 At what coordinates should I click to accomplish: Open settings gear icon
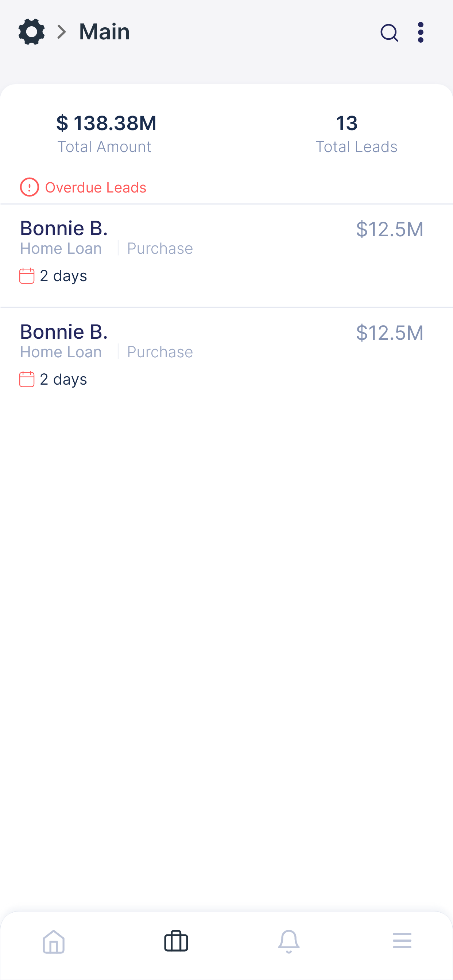pyautogui.click(x=32, y=32)
